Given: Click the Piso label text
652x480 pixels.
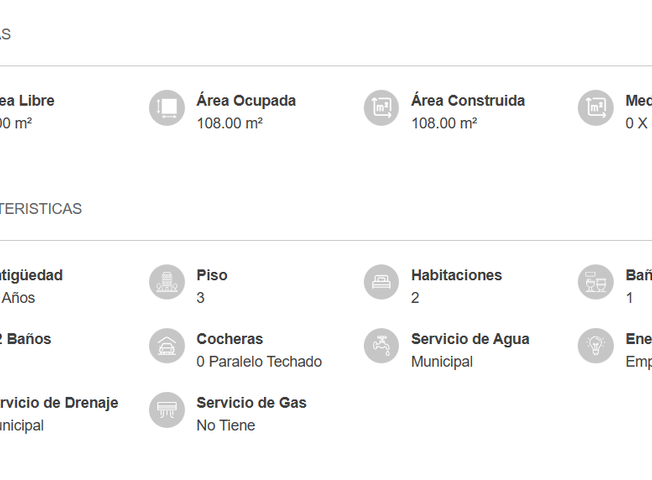Looking at the screenshot, I should tap(212, 275).
